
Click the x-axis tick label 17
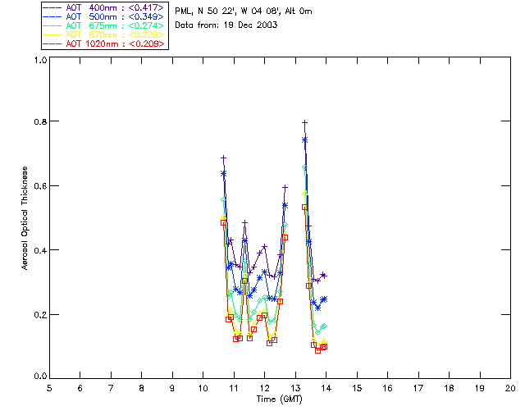(418, 388)
